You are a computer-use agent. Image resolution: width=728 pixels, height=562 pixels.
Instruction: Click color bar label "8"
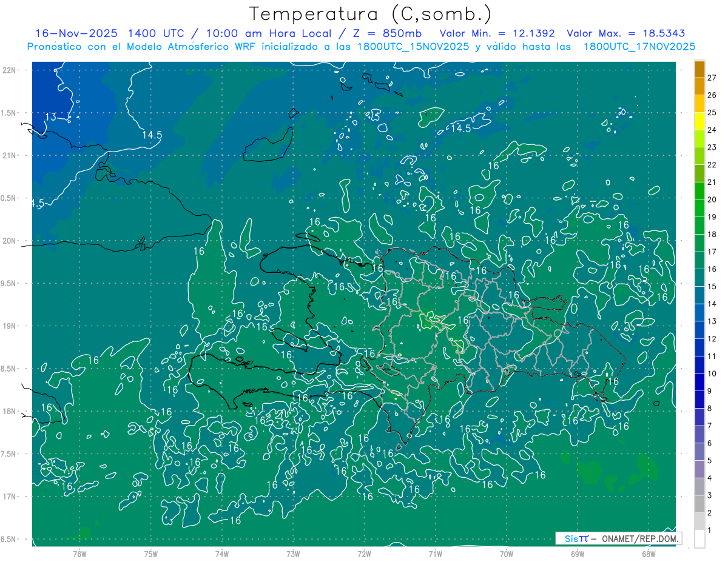pyautogui.click(x=709, y=408)
